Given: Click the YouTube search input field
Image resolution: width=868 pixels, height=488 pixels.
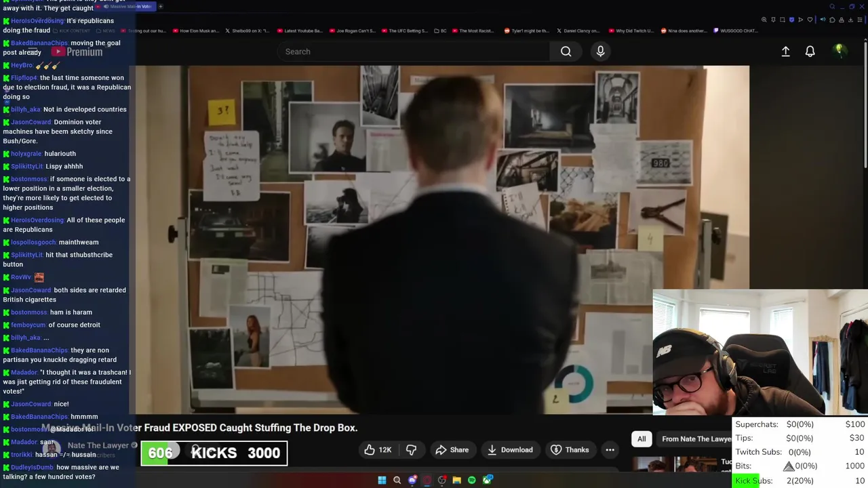Looking at the screenshot, I should point(414,52).
